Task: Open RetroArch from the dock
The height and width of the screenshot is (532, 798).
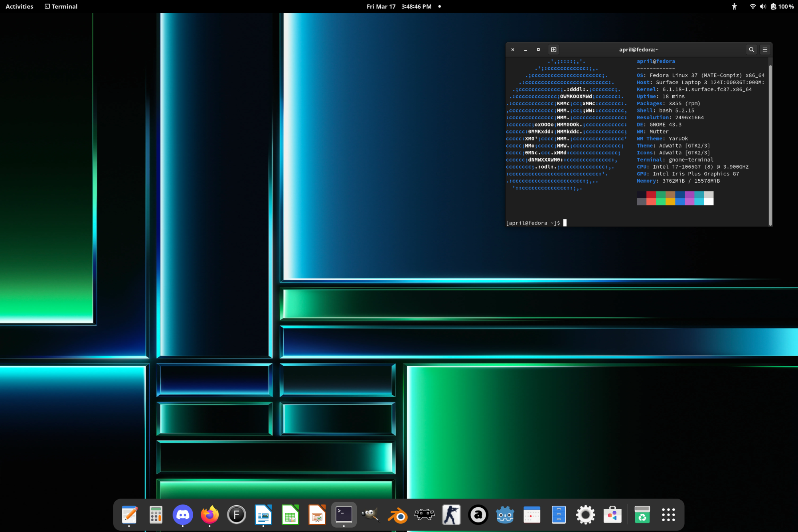Action: [x=425, y=515]
